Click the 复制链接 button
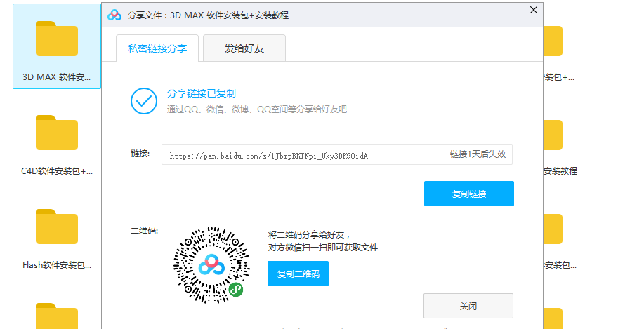The height and width of the screenshot is (329, 644). [x=469, y=194]
